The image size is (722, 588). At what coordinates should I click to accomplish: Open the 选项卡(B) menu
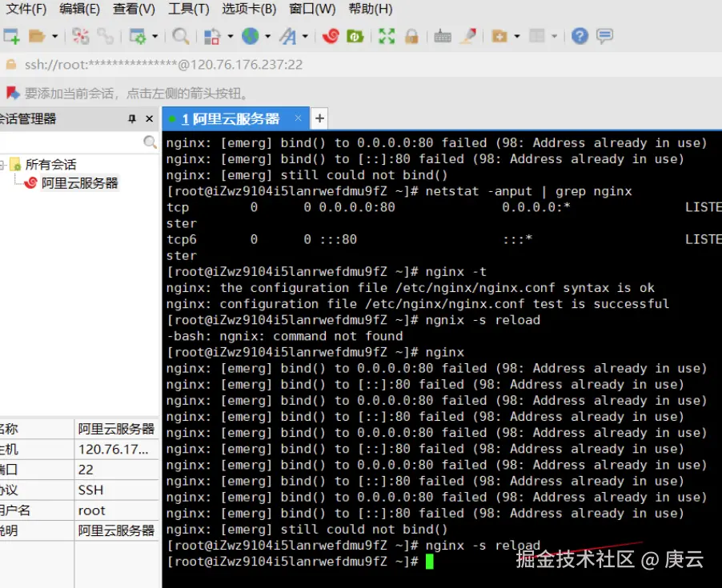(249, 9)
